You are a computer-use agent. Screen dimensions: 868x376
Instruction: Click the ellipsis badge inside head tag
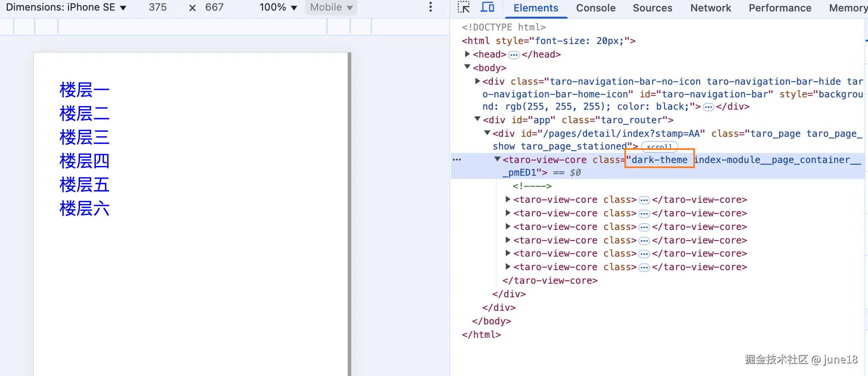pyautogui.click(x=514, y=55)
